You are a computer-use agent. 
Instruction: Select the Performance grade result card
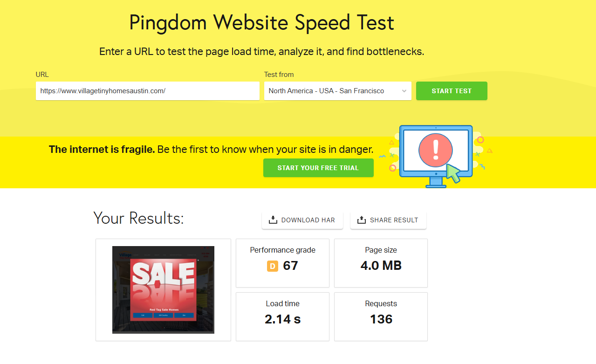(x=282, y=263)
